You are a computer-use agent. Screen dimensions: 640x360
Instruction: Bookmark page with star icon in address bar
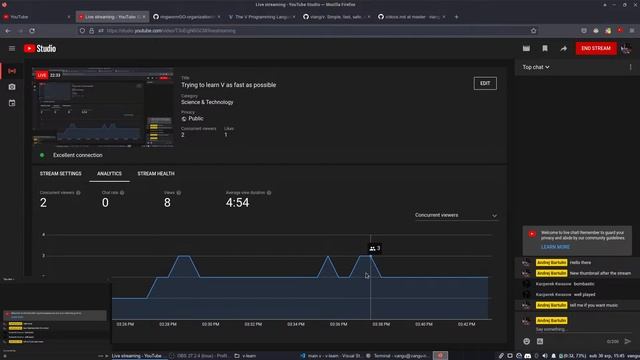click(533, 31)
